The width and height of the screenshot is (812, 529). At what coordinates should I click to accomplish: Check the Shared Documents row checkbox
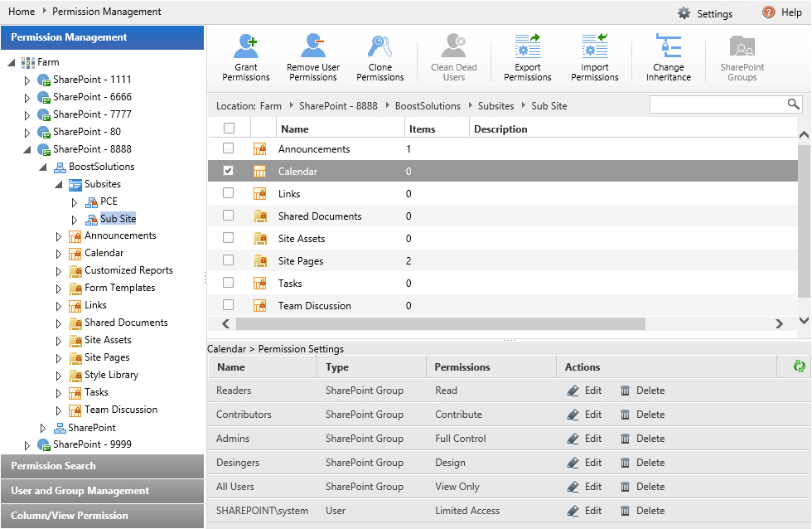(x=228, y=215)
